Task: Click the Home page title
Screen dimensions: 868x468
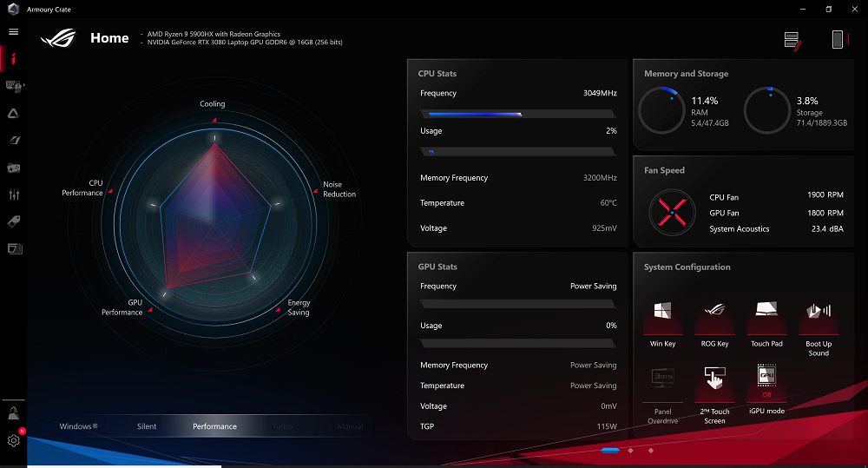Action: click(x=109, y=37)
